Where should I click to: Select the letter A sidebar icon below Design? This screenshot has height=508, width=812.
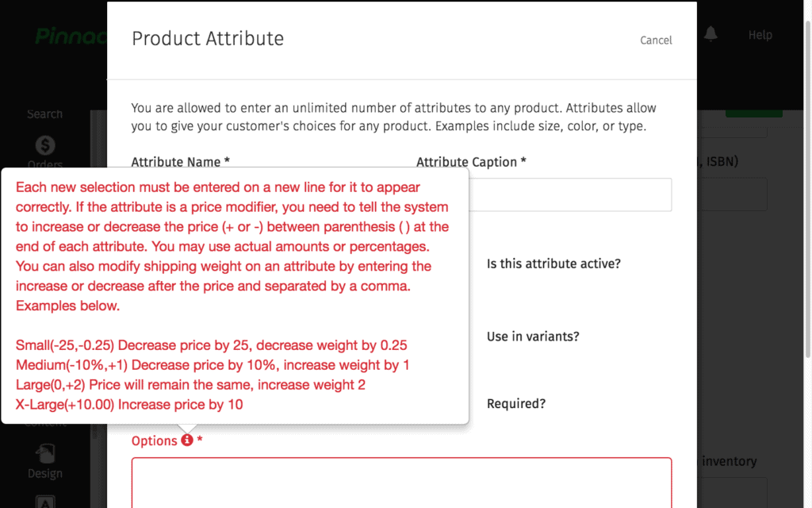45,502
